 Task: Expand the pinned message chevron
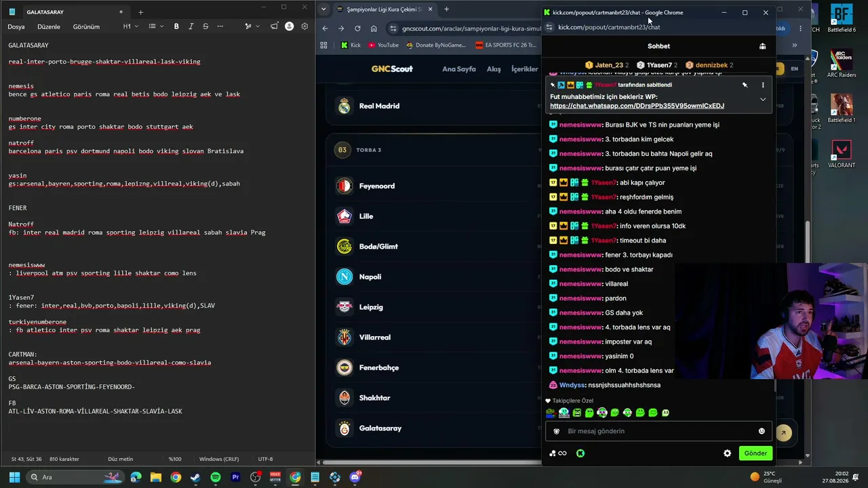tap(763, 99)
